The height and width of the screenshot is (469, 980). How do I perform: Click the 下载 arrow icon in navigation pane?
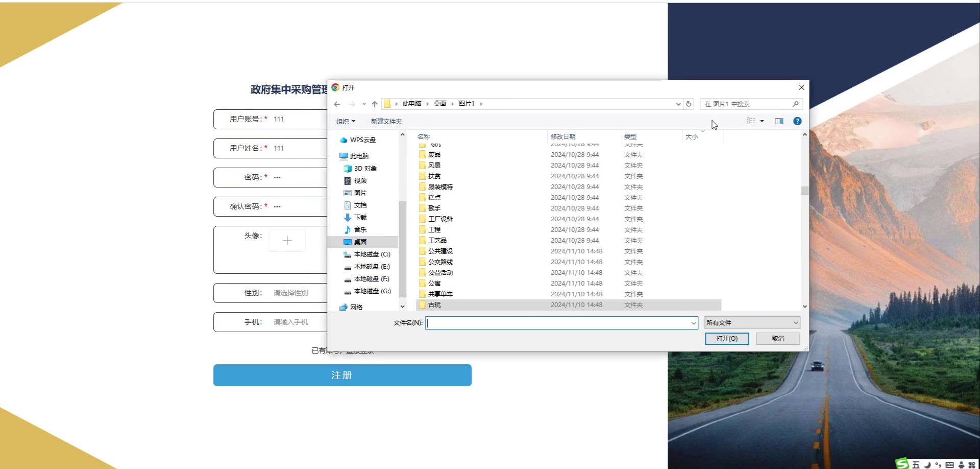348,218
